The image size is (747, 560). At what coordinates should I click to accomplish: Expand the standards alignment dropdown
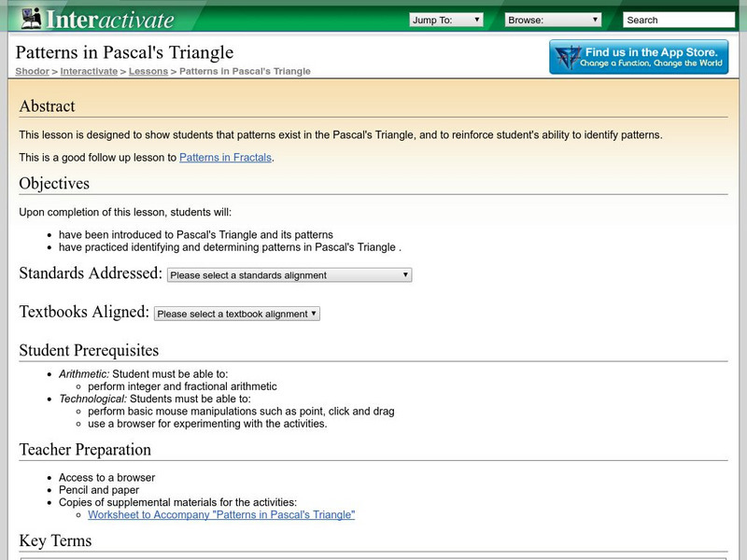(x=289, y=275)
